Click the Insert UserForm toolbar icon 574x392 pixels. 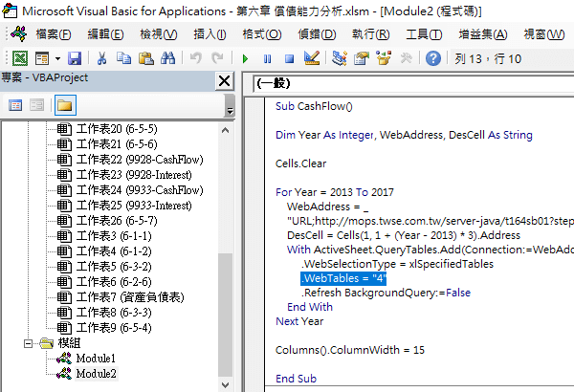coord(42,58)
